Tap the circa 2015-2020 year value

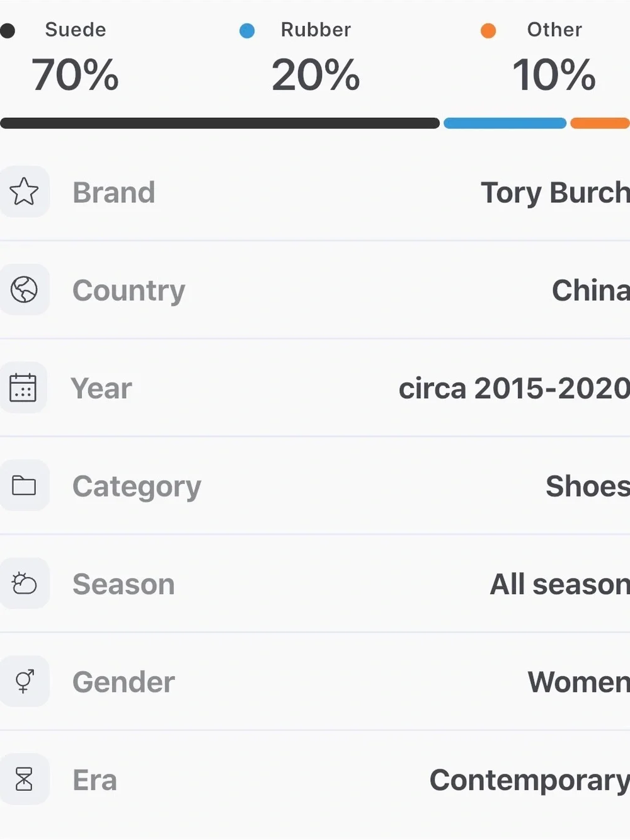(514, 388)
